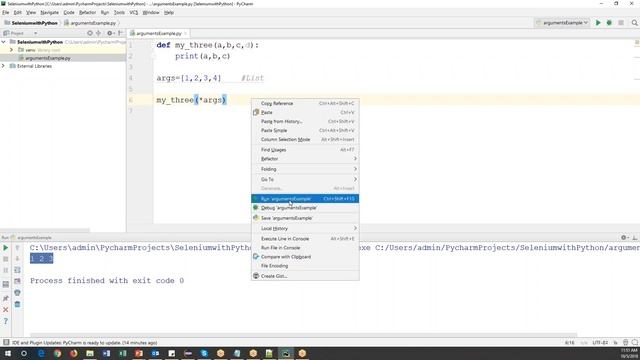Select argumentsExample.py editor tab

pos(158,33)
